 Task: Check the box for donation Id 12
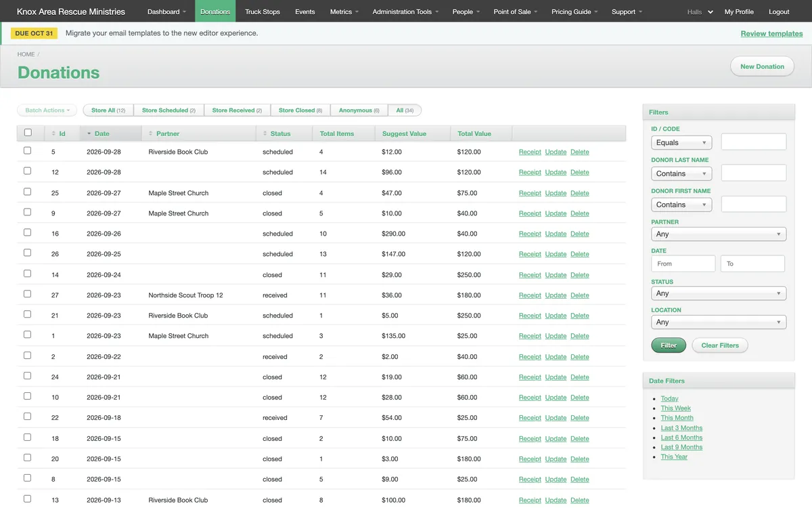point(28,171)
